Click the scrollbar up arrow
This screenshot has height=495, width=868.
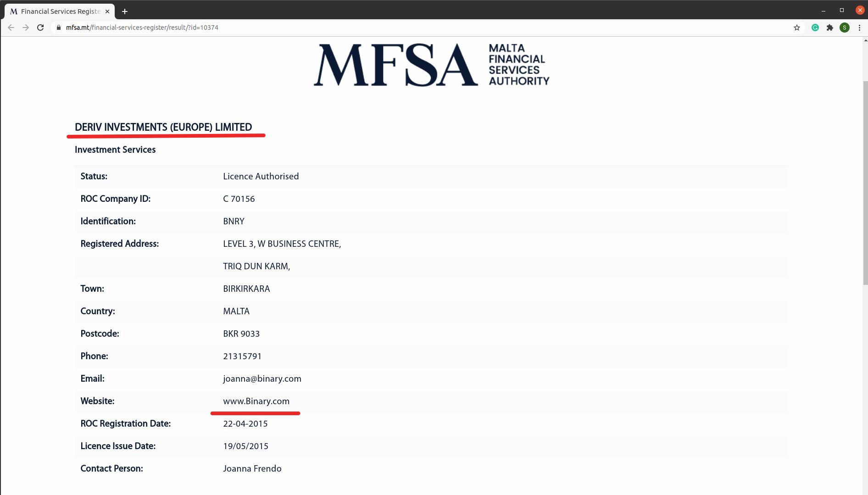[x=865, y=41]
